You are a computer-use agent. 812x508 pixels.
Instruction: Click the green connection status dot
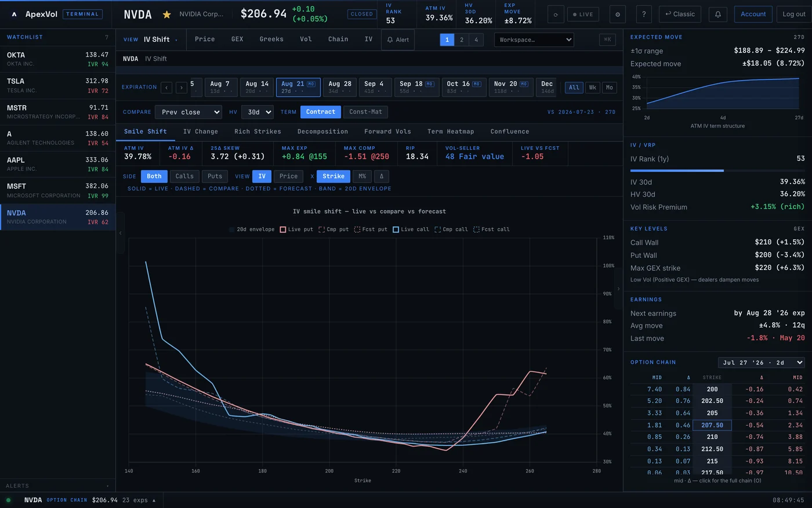8,500
